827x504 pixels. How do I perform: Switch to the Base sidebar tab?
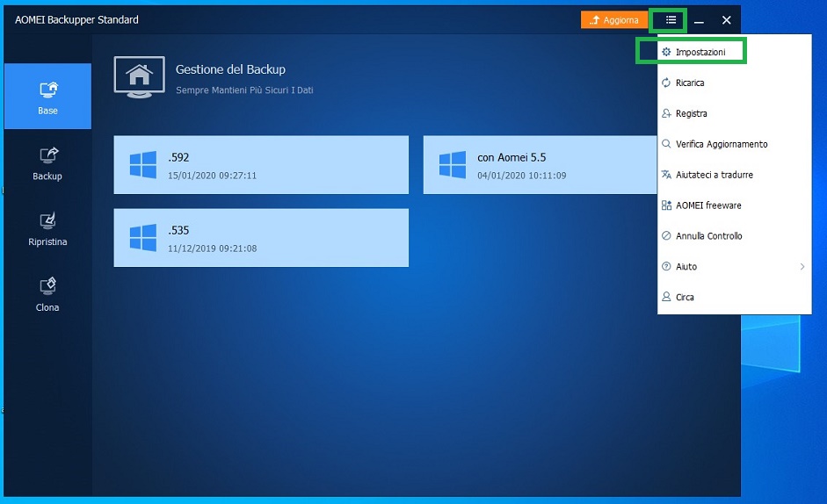click(x=47, y=96)
